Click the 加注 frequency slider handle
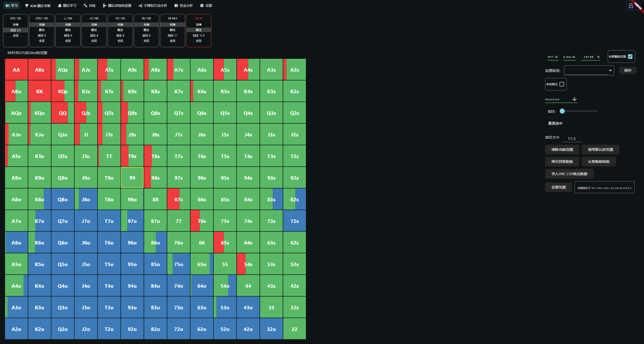 [x=562, y=111]
